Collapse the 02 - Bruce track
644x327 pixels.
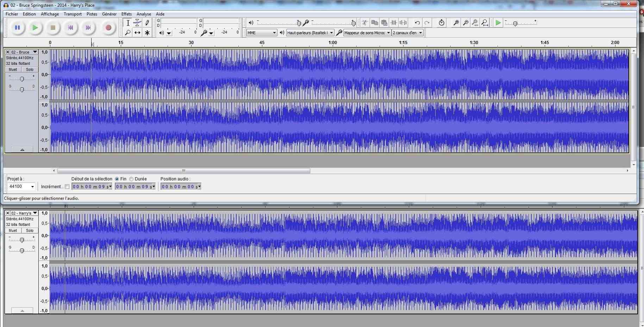coord(22,150)
